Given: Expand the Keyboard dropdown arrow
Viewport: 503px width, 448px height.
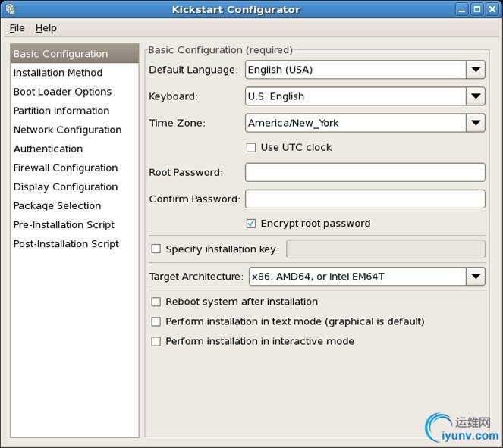Looking at the screenshot, I should (476, 96).
